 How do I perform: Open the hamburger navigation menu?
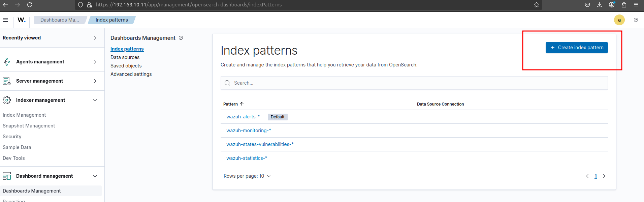[x=5, y=20]
